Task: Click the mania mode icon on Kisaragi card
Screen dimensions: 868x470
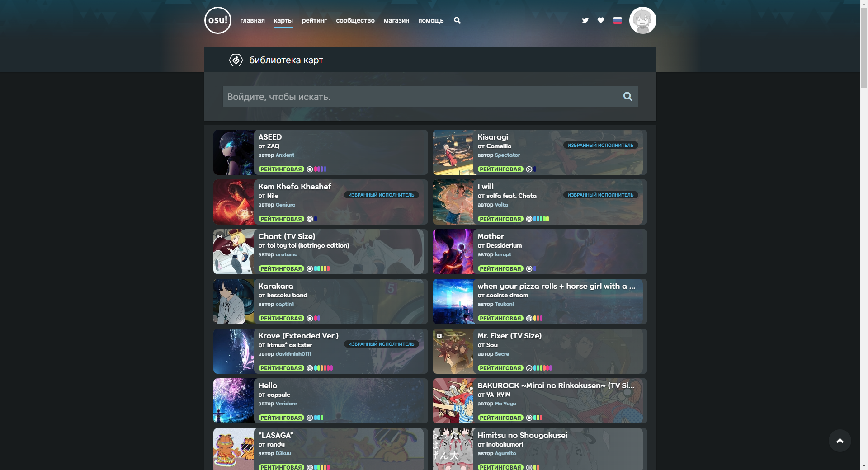Action: pos(529,169)
